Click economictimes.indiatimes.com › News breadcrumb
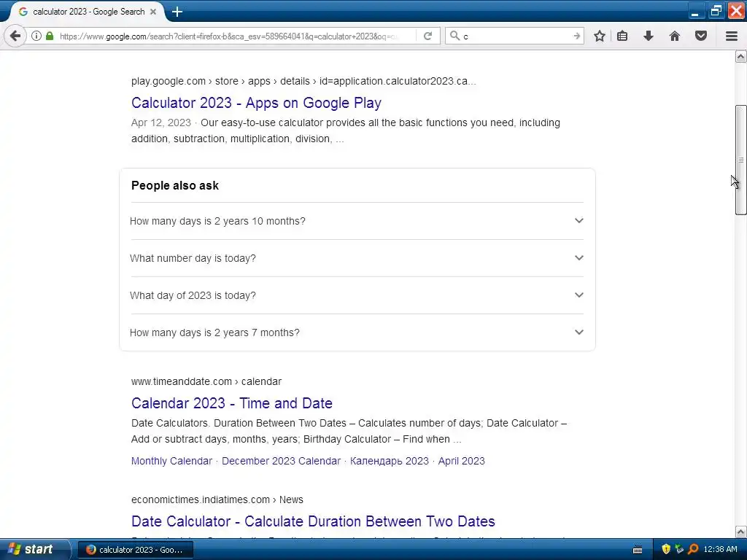The image size is (747, 560). pyautogui.click(x=217, y=499)
